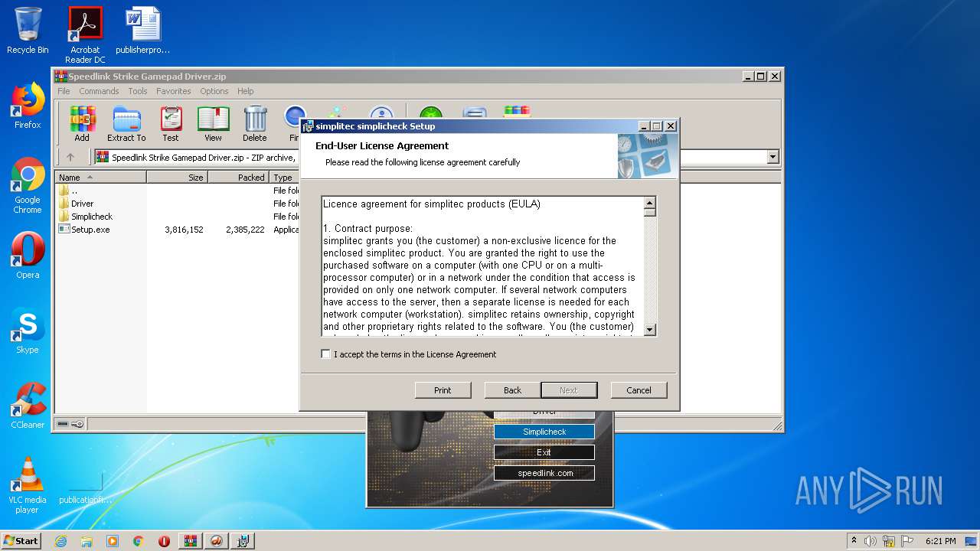Viewport: 980px width, 551px height.
Task: Click the Opera icon in the taskbar
Action: (164, 541)
